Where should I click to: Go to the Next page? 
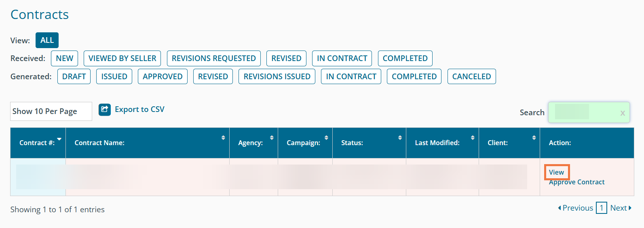[x=621, y=208]
